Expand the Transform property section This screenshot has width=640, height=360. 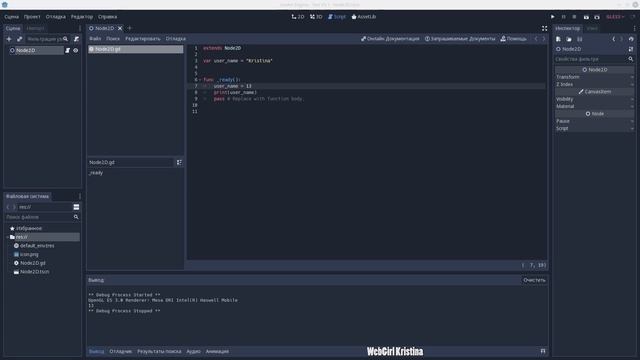(595, 77)
